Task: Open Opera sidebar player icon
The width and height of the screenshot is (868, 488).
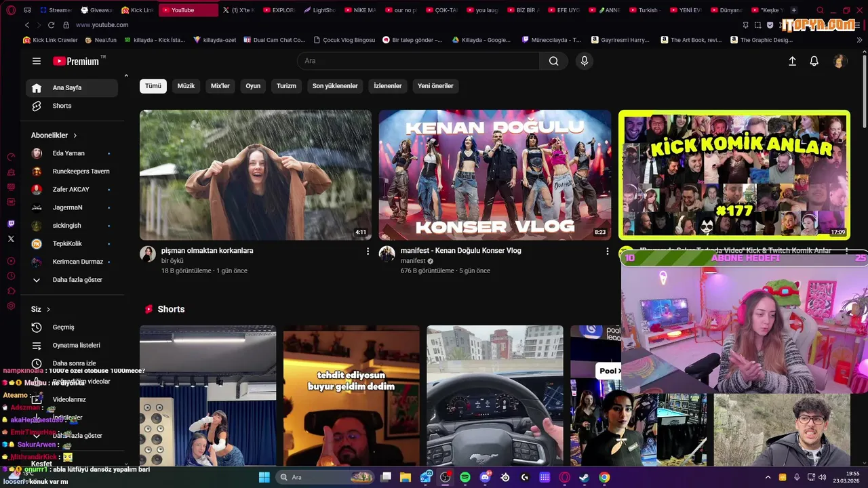Action: [x=11, y=261]
